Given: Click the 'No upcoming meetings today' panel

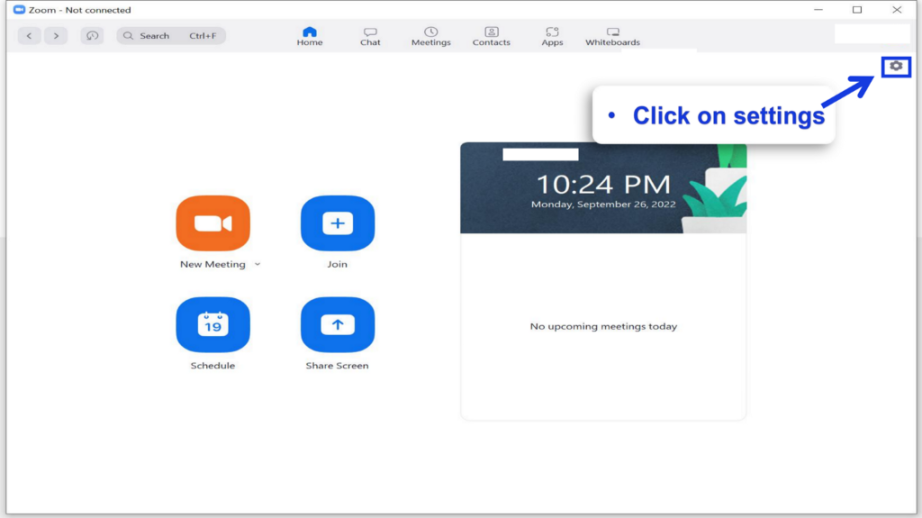Looking at the screenshot, I should pos(603,326).
